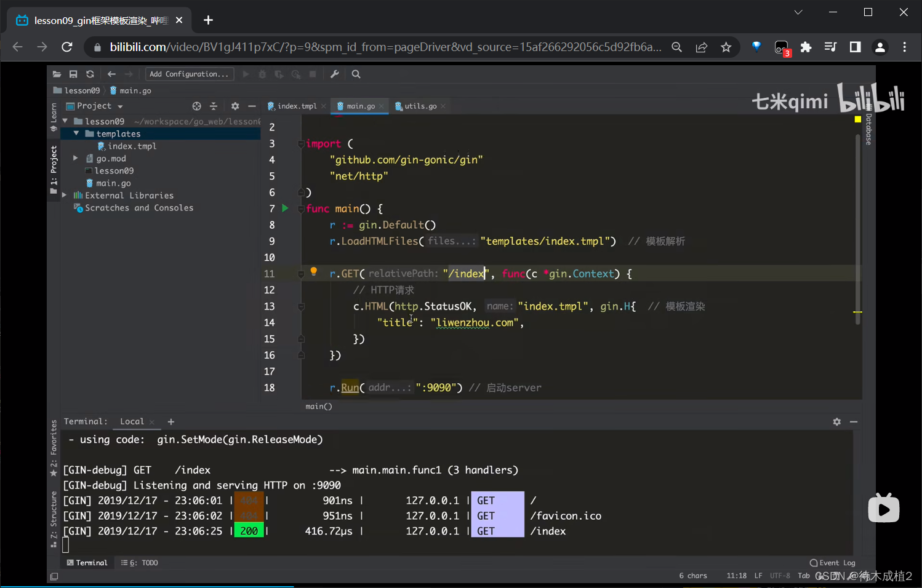
Task: Click the green run gutter arrow beside func main
Action: click(x=285, y=209)
